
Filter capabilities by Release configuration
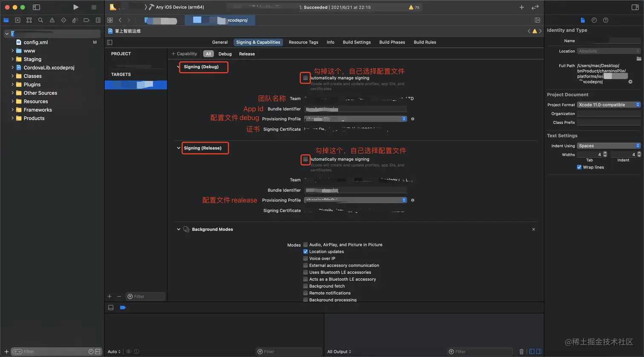[x=247, y=54]
